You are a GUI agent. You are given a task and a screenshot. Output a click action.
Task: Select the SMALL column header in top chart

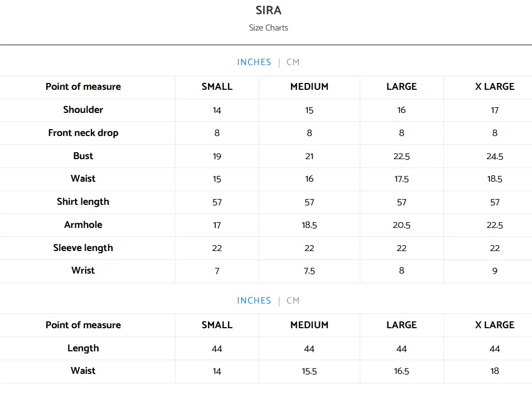pos(216,87)
